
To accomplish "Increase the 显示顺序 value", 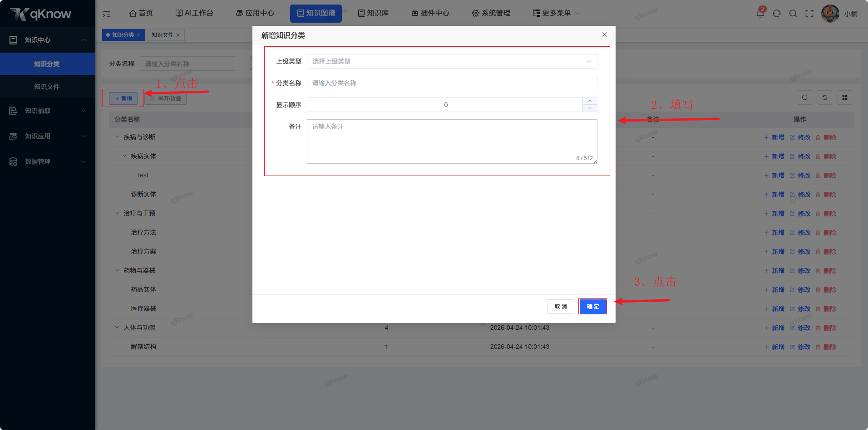I will click(x=590, y=101).
